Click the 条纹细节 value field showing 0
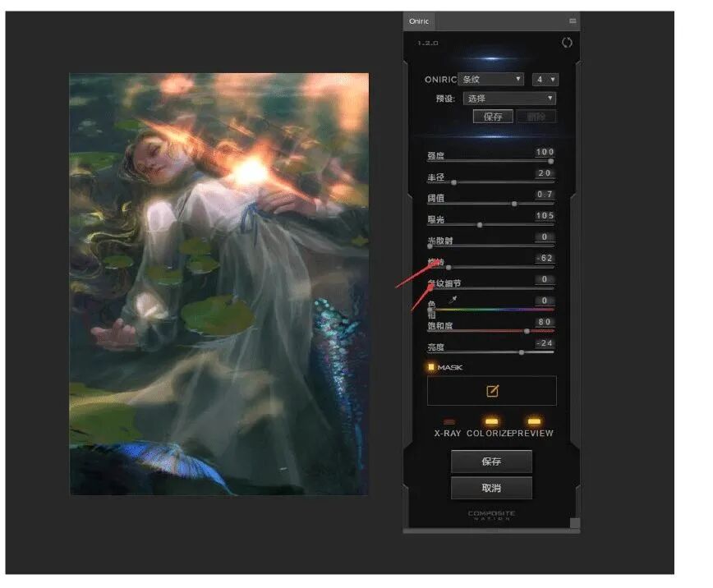 (545, 279)
